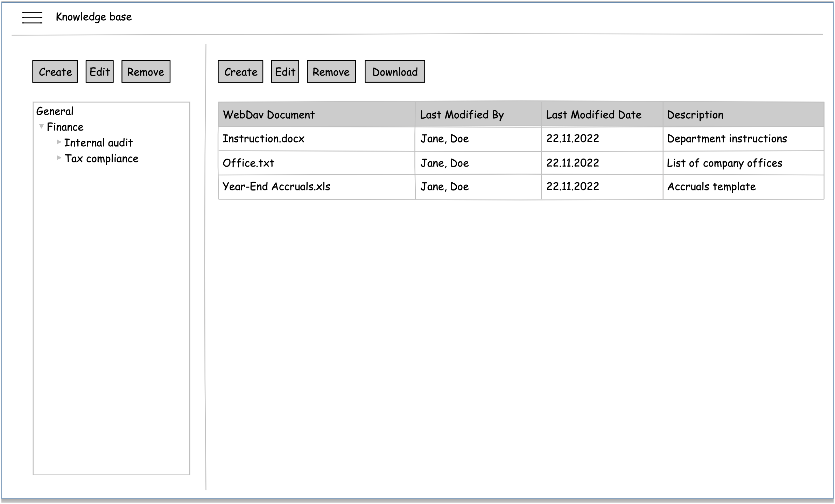Click Remove in the category panel
Screen dimensions: 835x504
(146, 71)
